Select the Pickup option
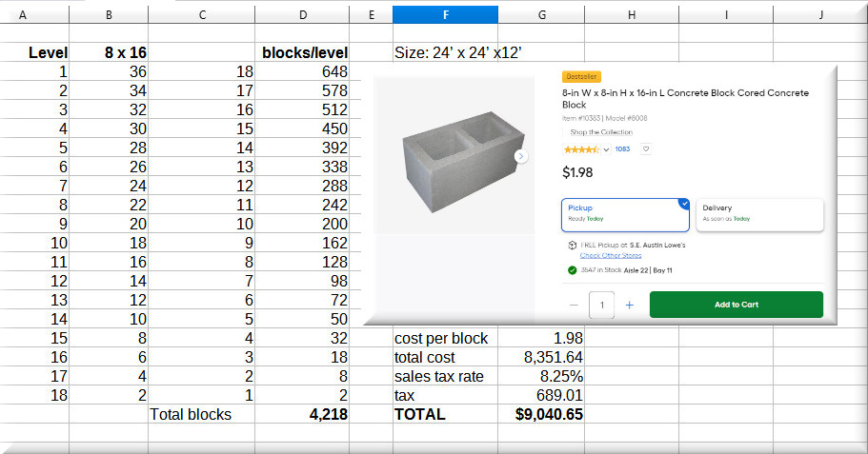Image resolution: width=868 pixels, height=454 pixels. 626,214
